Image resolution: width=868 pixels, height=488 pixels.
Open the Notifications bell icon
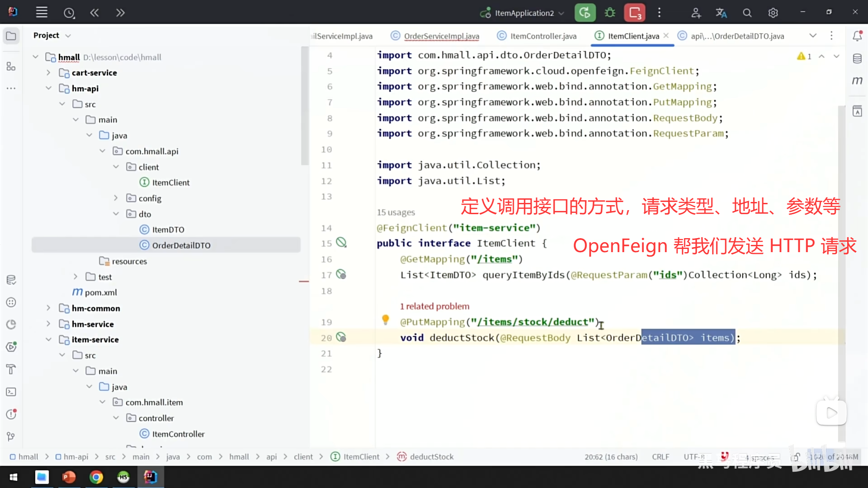[x=857, y=36]
